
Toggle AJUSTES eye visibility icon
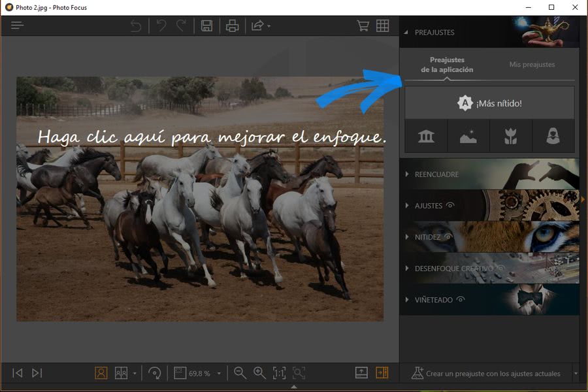(x=450, y=204)
